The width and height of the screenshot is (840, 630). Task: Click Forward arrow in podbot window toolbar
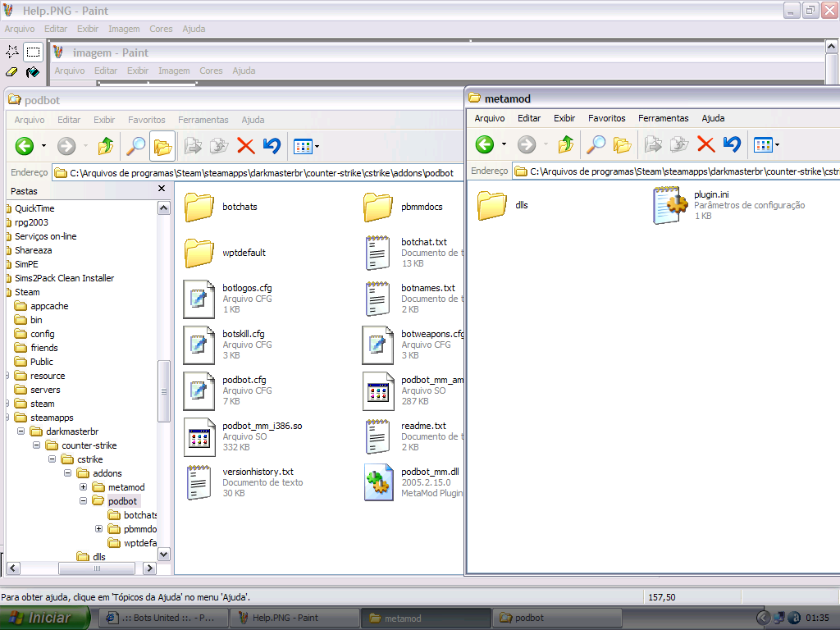66,146
